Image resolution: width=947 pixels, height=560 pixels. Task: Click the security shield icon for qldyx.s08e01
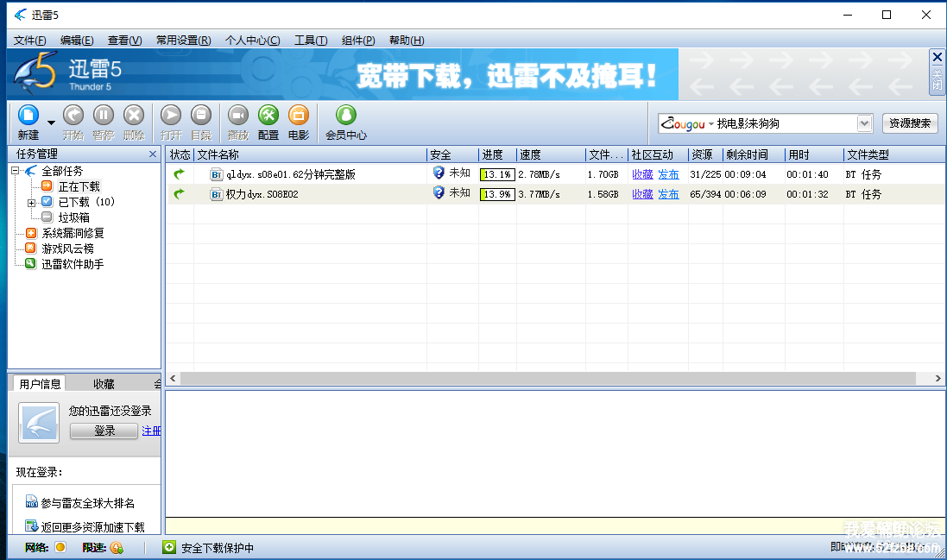click(x=439, y=173)
